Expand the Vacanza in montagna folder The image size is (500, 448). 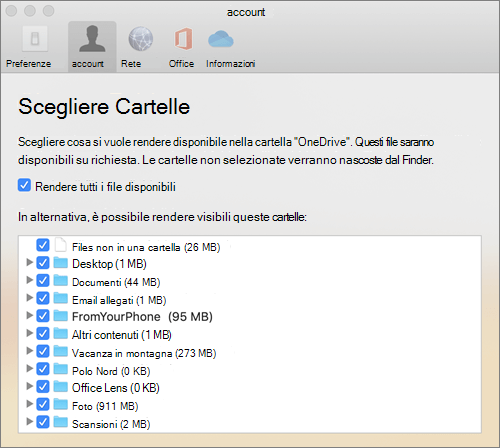[x=29, y=351]
